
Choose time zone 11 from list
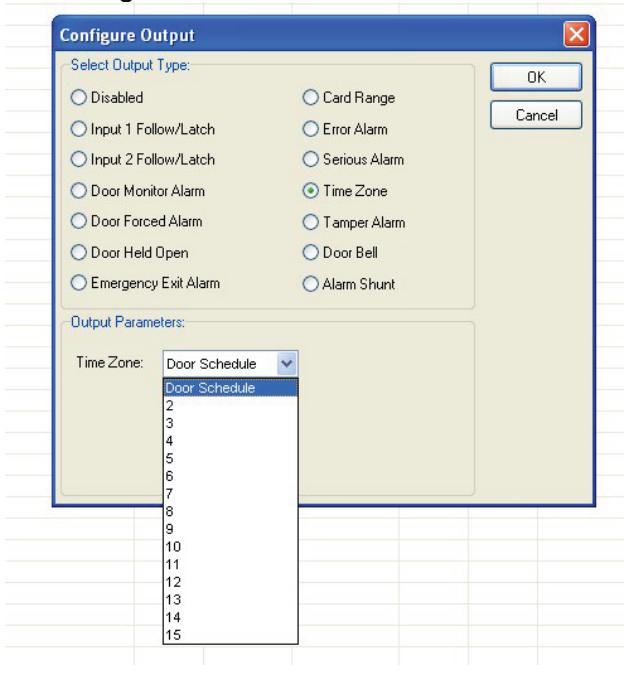(230, 564)
